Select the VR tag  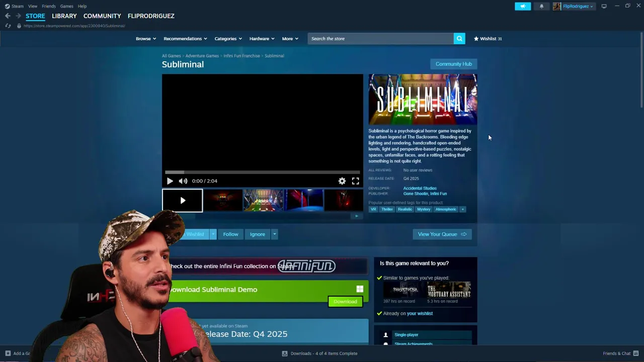(x=373, y=209)
